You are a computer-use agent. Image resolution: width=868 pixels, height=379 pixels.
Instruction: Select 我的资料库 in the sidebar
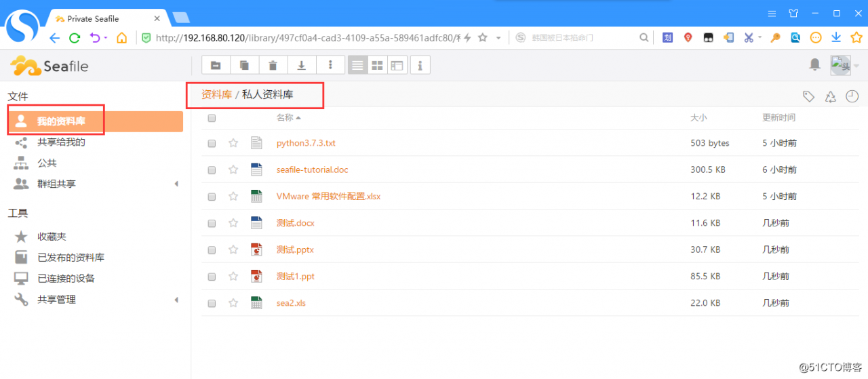tap(95, 121)
